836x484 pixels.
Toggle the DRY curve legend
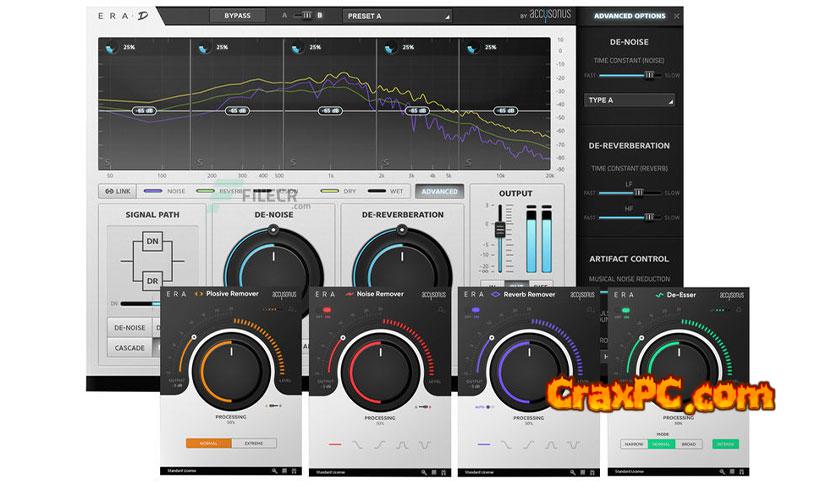pyautogui.click(x=338, y=191)
